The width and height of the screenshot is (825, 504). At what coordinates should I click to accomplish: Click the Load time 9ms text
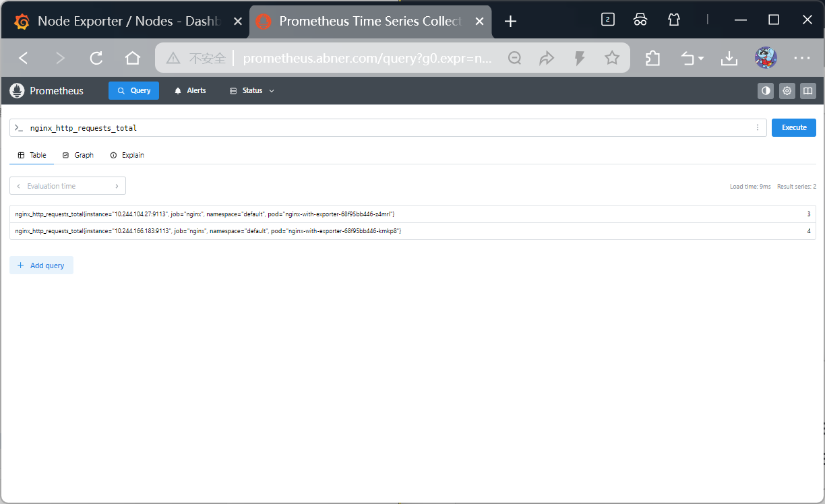coord(750,187)
